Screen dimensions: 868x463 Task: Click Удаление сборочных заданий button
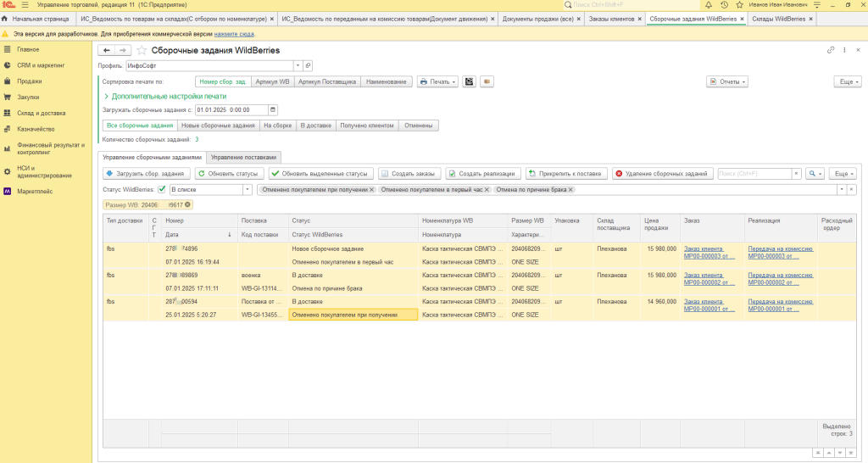click(x=663, y=173)
